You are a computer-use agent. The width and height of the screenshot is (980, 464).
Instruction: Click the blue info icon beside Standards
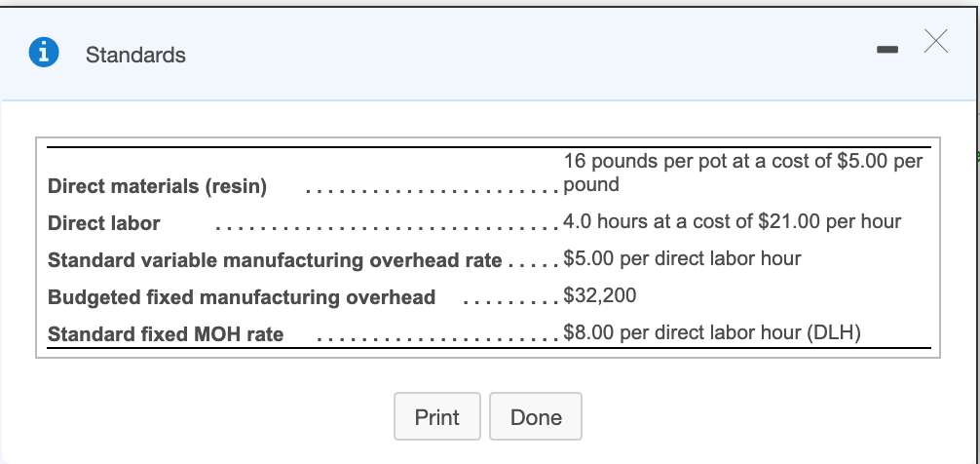click(x=44, y=53)
